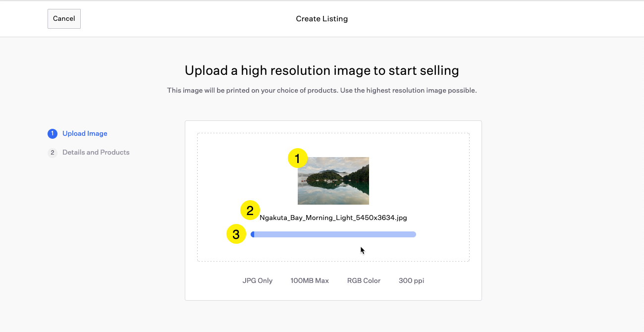Click the 'Upload a high resolution image' heading
This screenshot has width=644, height=332.
(x=322, y=70)
